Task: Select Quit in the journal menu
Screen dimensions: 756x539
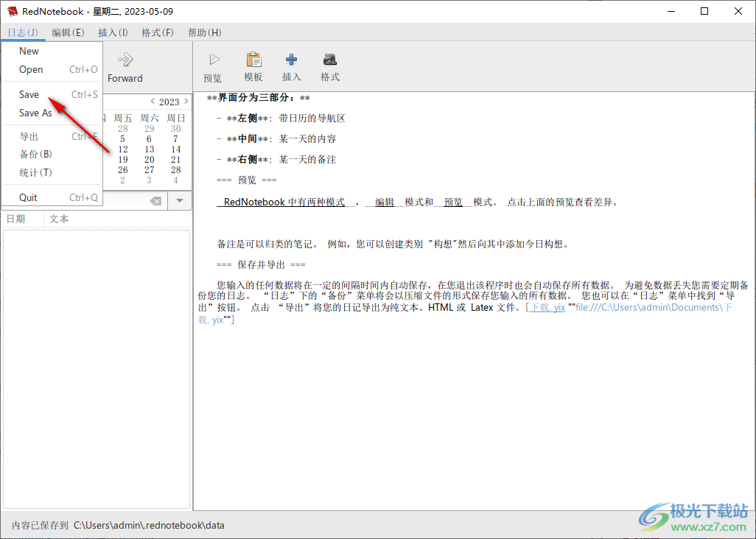Action: tap(52, 197)
